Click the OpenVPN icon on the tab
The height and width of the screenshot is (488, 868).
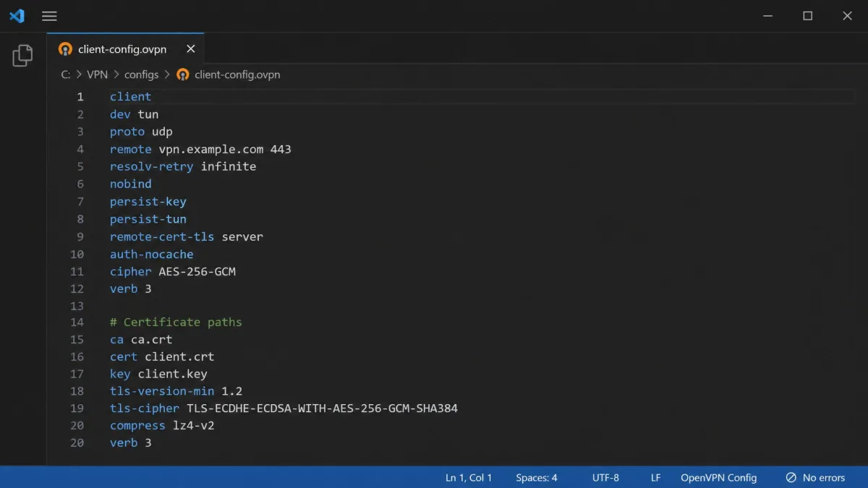pos(66,49)
